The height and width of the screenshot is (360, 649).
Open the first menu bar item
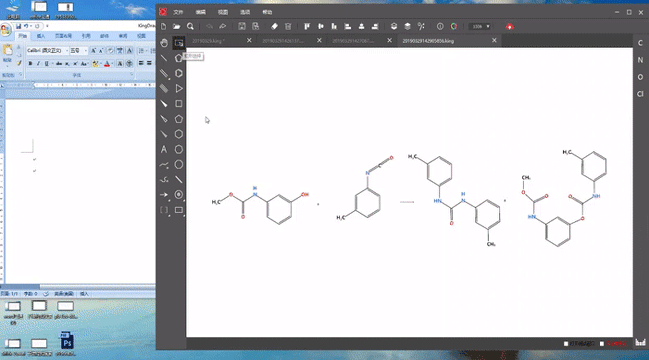178,12
